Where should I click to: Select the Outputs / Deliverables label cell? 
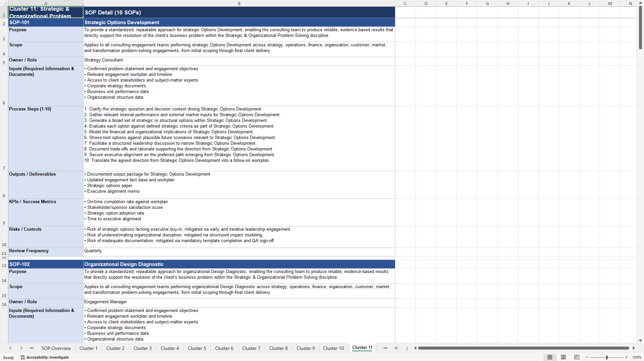click(46, 185)
